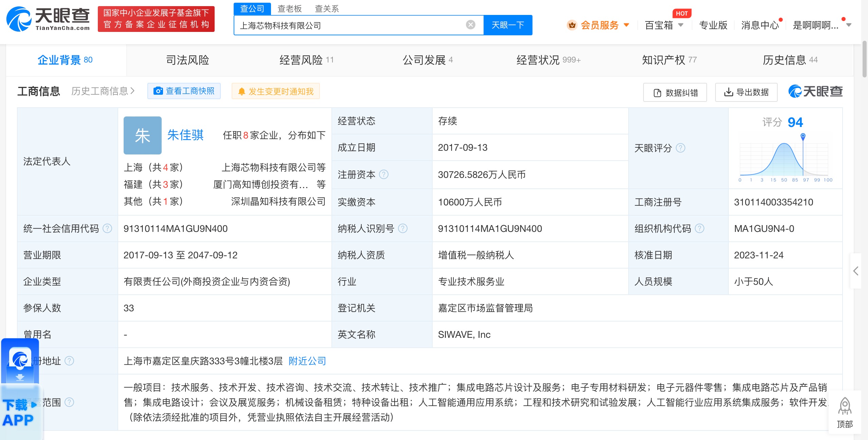
Task: Switch to 查老板 search tab
Action: [290, 8]
